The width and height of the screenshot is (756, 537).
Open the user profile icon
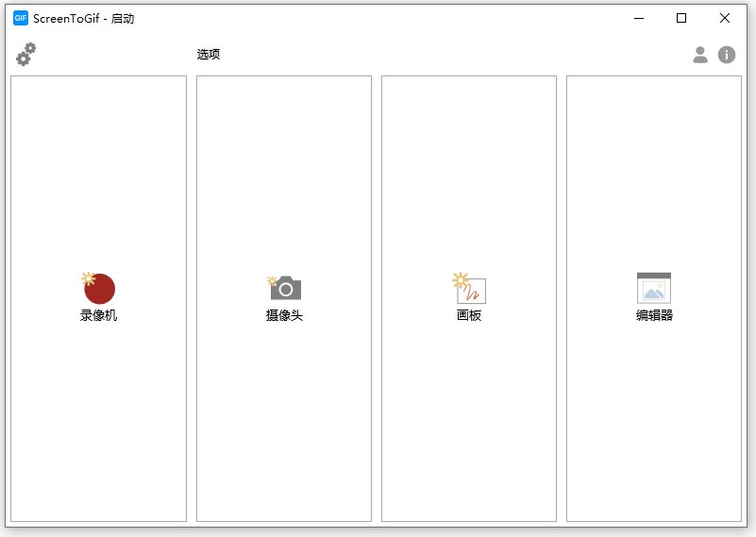700,55
